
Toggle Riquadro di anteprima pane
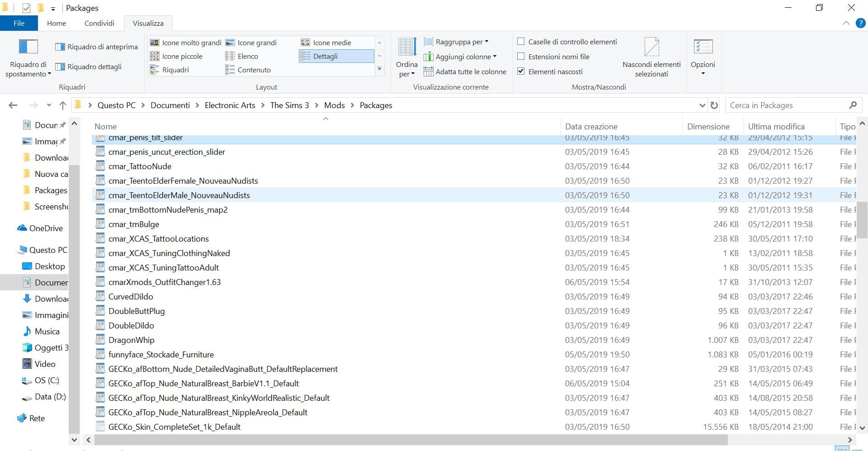[96, 47]
